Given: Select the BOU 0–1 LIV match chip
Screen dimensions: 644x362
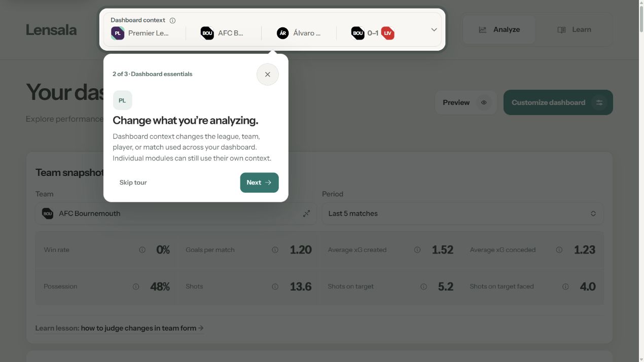Looking at the screenshot, I should point(373,33).
